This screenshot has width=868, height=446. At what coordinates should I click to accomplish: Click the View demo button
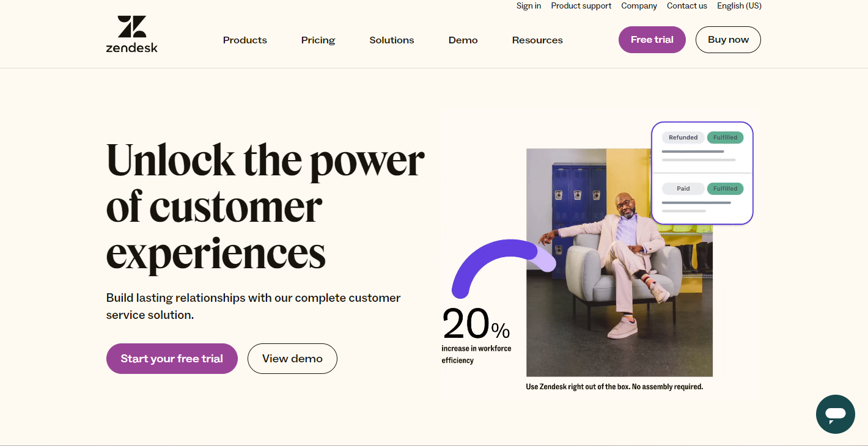[292, 359]
